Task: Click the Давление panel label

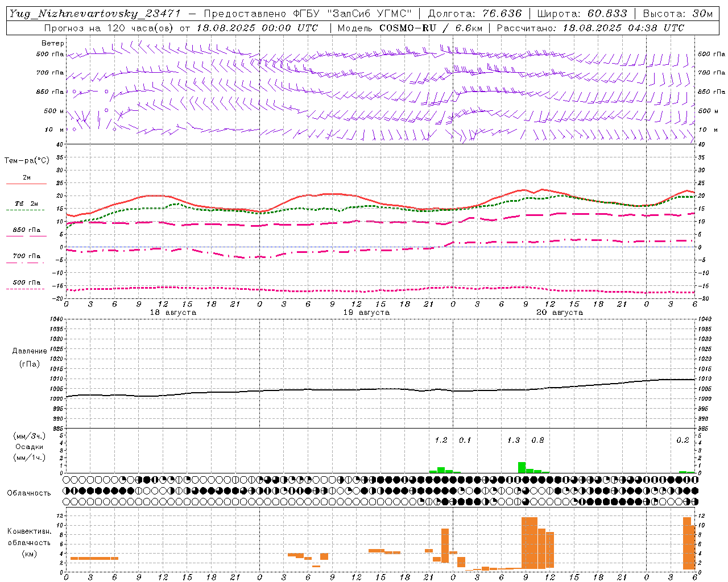Action: point(30,351)
